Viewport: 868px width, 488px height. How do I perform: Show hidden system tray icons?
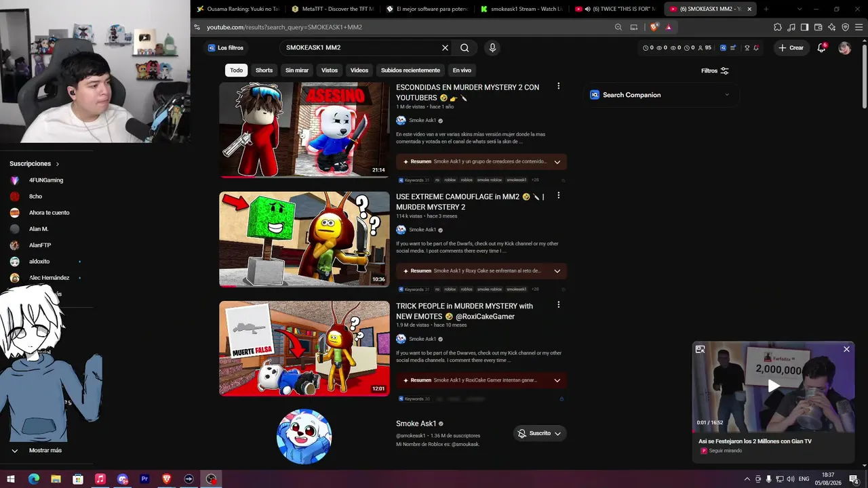point(747,479)
